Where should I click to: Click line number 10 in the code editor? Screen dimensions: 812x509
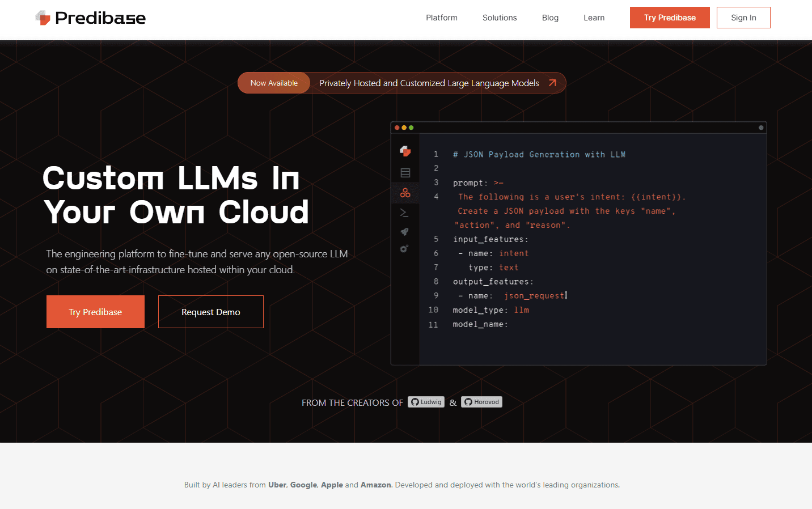pos(433,310)
